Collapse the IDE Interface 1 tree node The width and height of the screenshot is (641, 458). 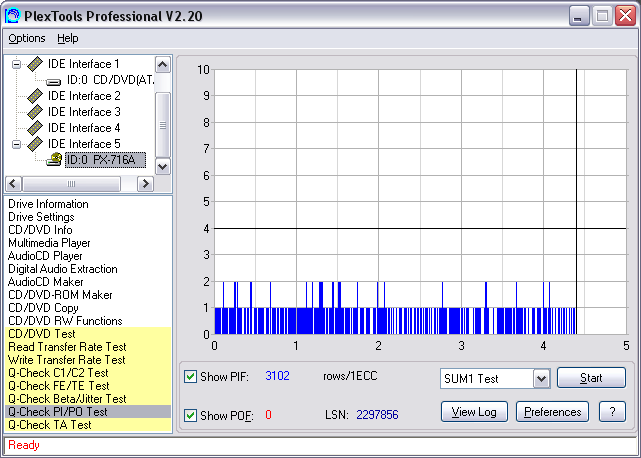16,64
